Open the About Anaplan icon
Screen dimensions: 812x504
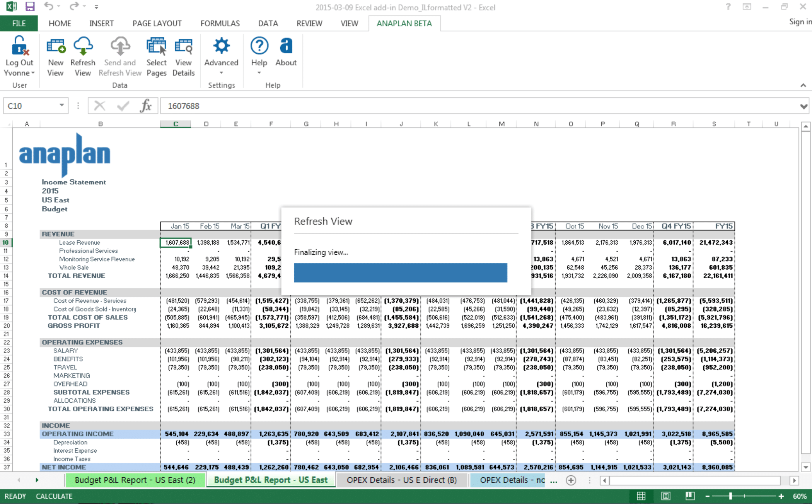(x=286, y=46)
